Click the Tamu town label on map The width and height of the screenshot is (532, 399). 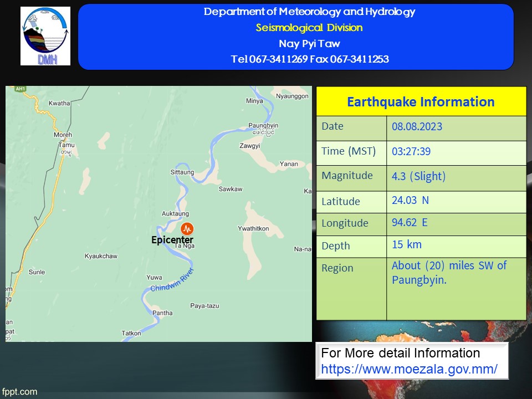66,145
